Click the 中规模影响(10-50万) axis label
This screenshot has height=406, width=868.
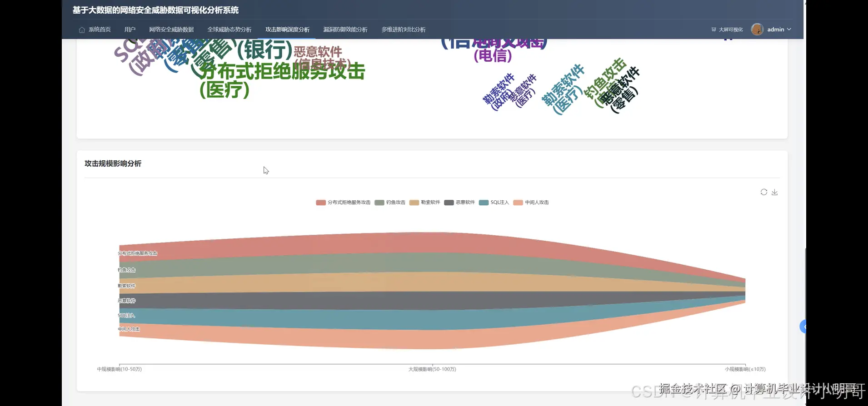119,369
